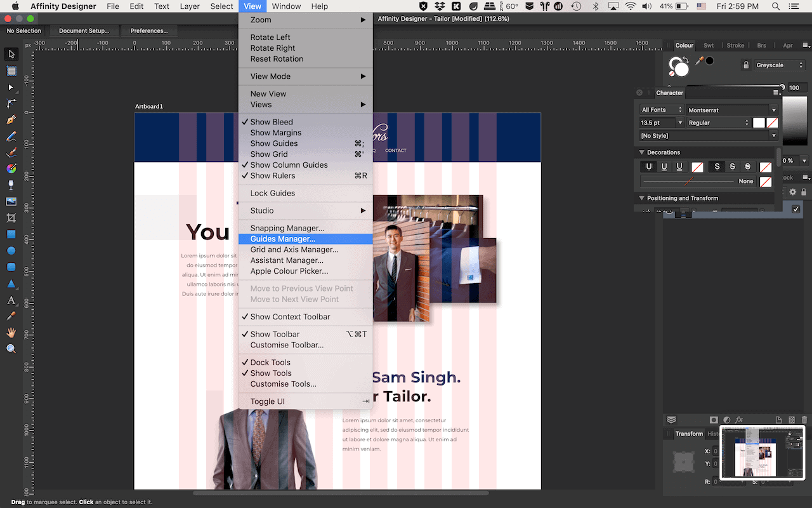Screen dimensions: 812x508
Task: Switch to the Stroke panel tab
Action: pyautogui.click(x=735, y=46)
